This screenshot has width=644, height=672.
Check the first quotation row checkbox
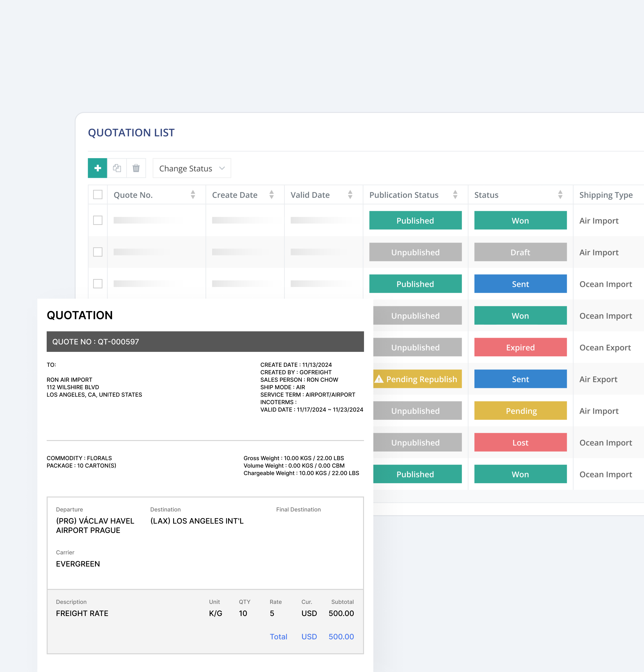98,220
